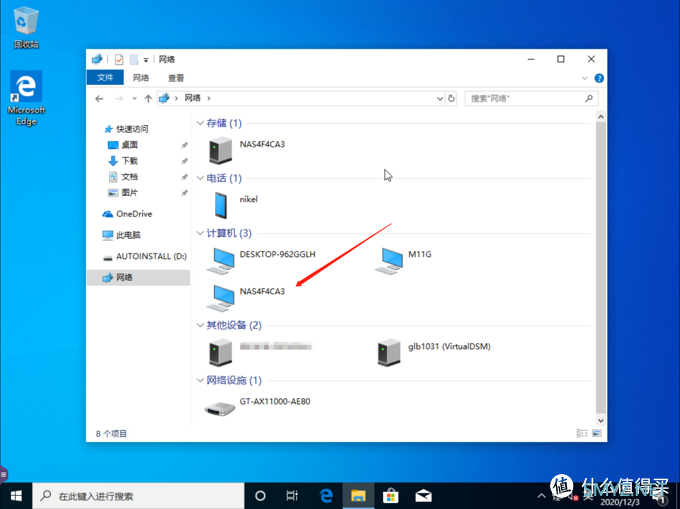
Task: Open AUTOINSTALL (D:) drive in navigation pane
Action: click(x=144, y=256)
